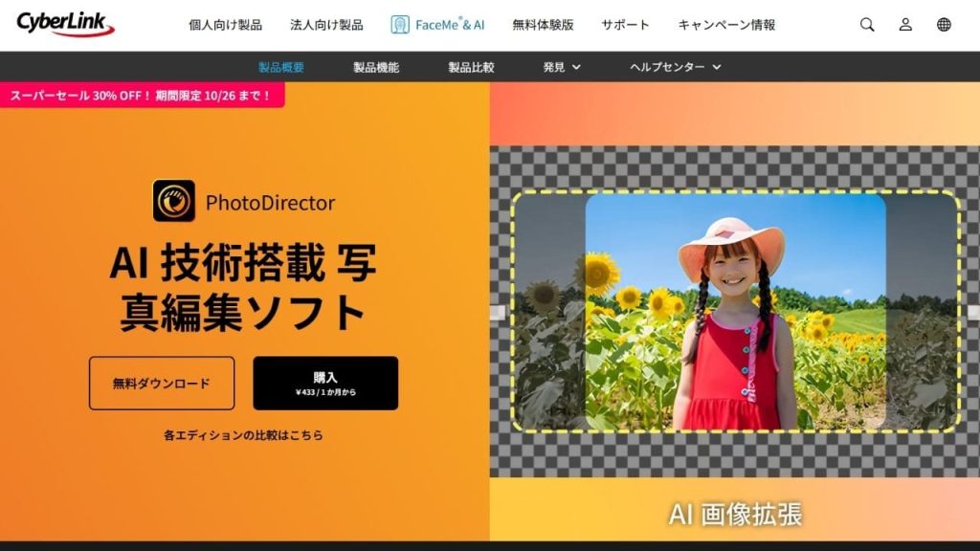The height and width of the screenshot is (551, 980).
Task: Open the 各エディションの比較はこちら link
Action: coord(243,435)
